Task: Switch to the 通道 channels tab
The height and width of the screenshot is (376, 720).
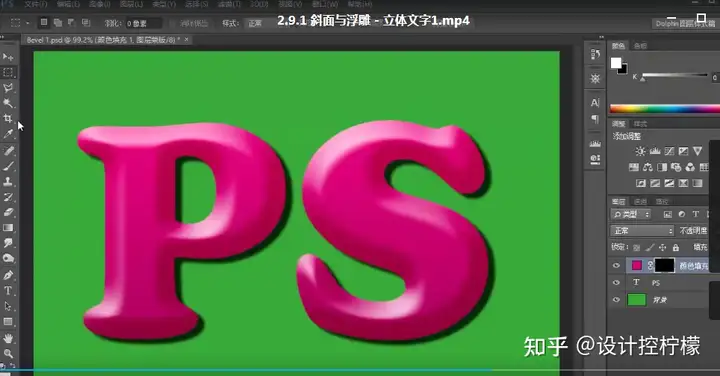Action: pos(640,202)
